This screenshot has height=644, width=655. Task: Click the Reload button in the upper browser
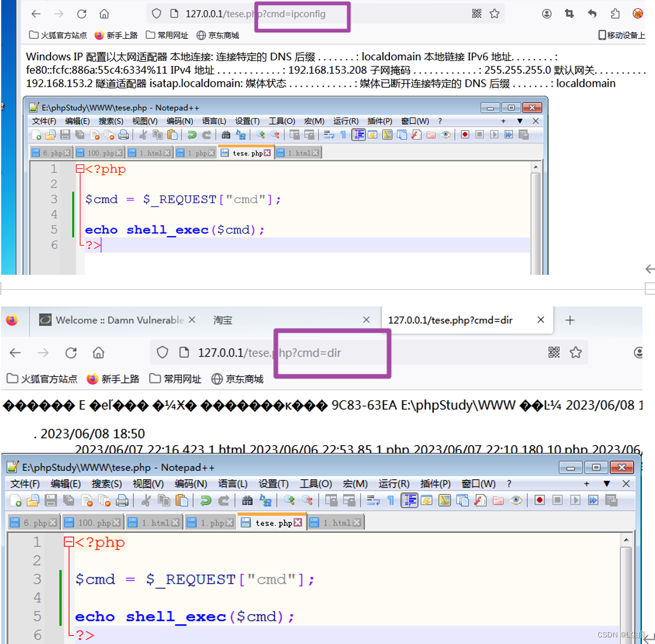(x=81, y=14)
